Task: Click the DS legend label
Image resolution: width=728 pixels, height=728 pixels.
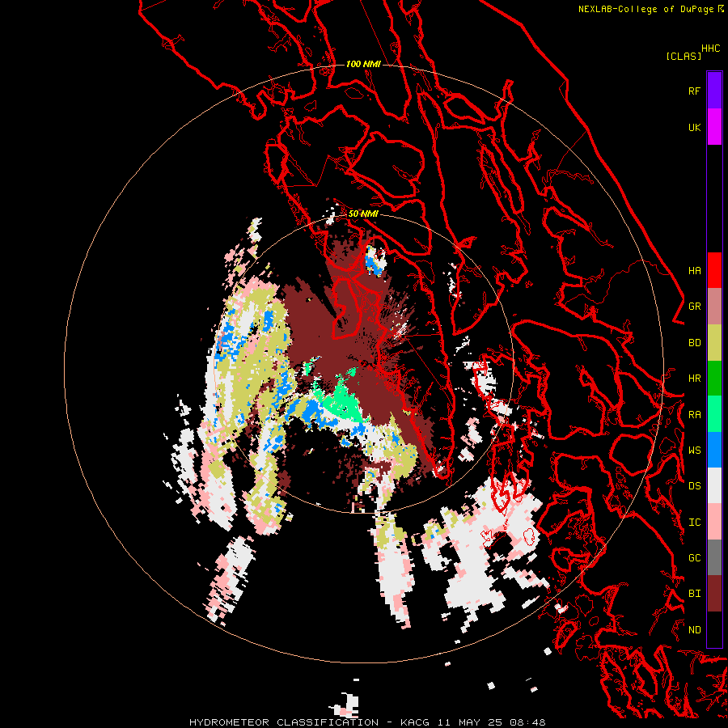Action: pos(694,486)
